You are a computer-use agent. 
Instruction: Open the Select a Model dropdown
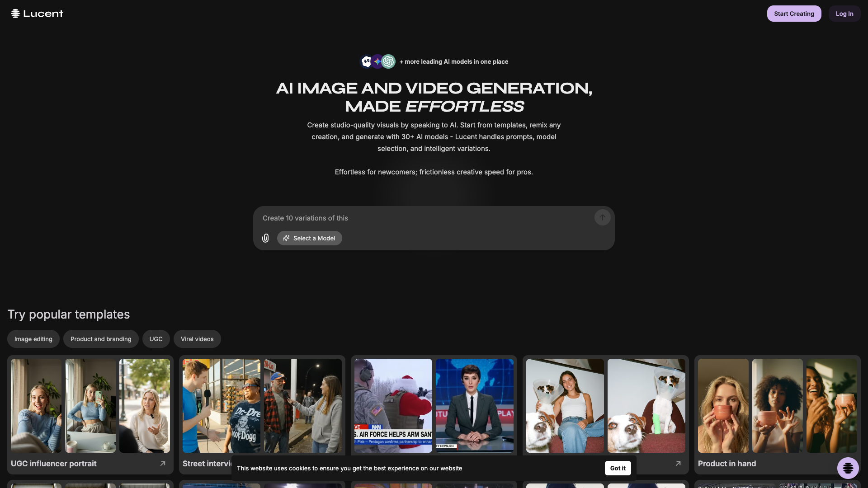(309, 238)
